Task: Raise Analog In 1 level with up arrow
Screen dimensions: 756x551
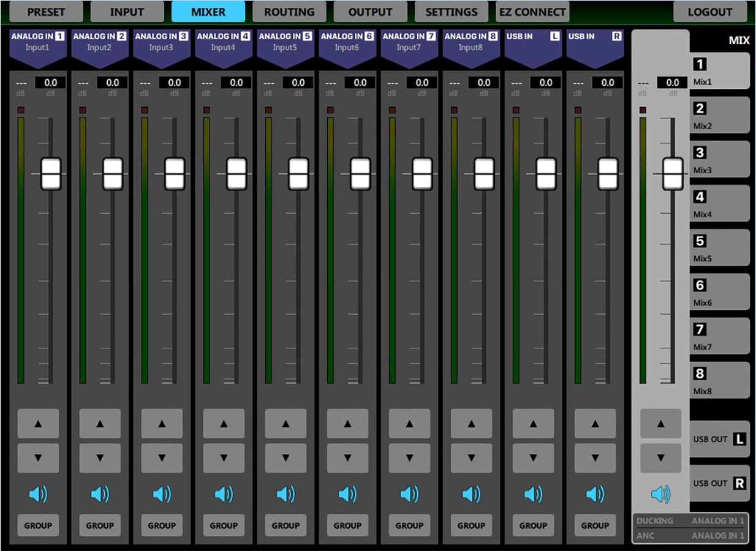Action: (x=38, y=423)
